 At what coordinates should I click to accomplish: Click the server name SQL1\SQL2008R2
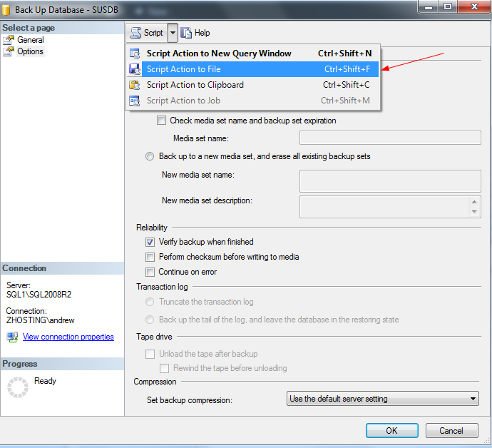39,295
